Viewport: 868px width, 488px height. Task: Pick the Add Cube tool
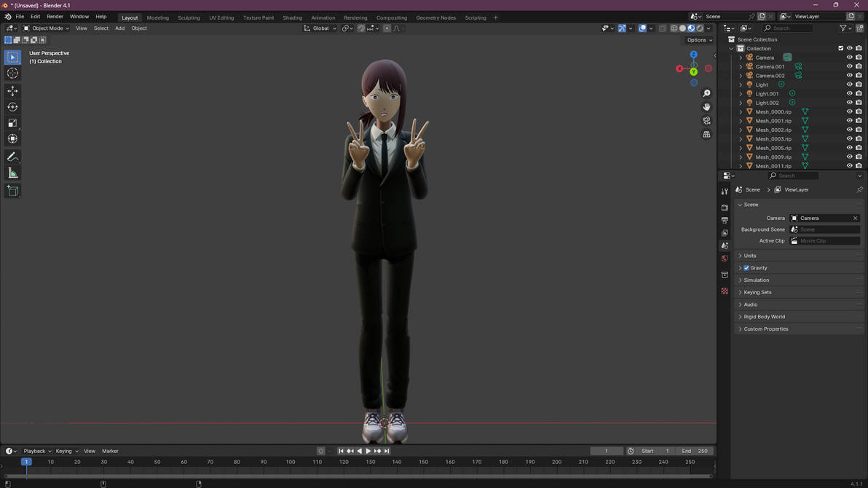tap(12, 191)
